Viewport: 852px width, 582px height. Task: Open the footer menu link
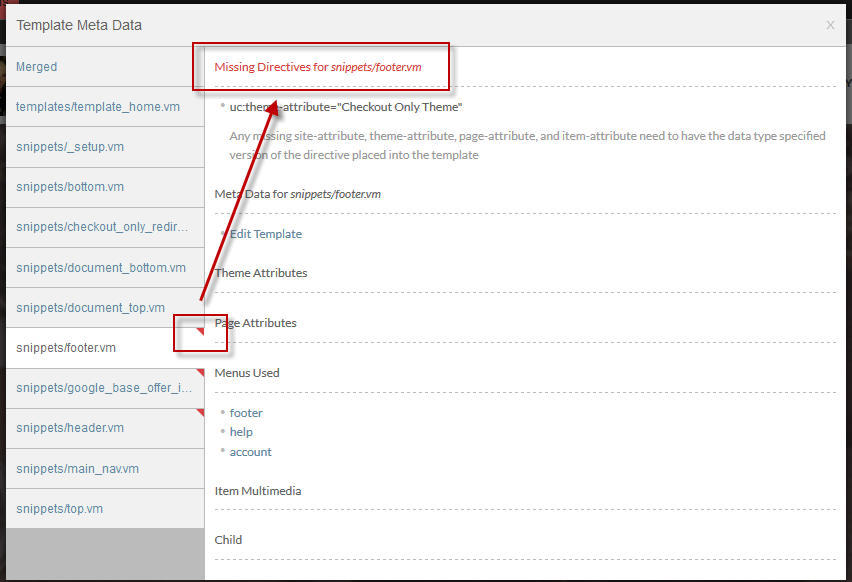point(246,413)
